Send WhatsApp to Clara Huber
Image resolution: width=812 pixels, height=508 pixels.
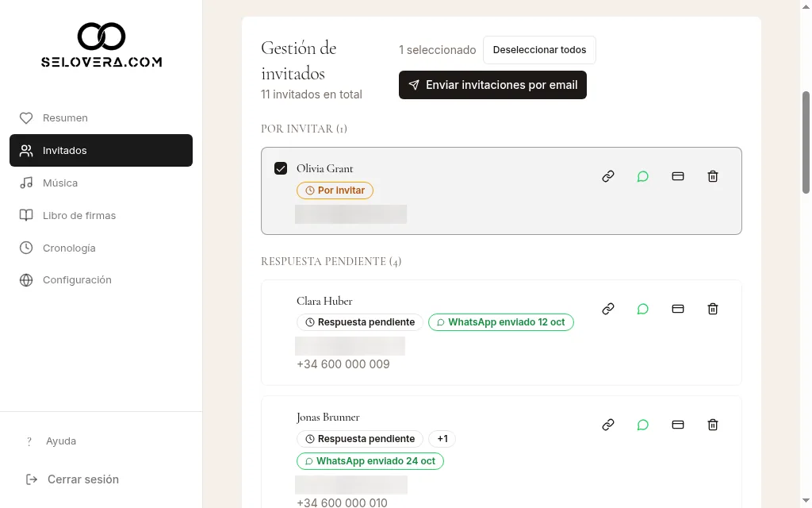642,309
